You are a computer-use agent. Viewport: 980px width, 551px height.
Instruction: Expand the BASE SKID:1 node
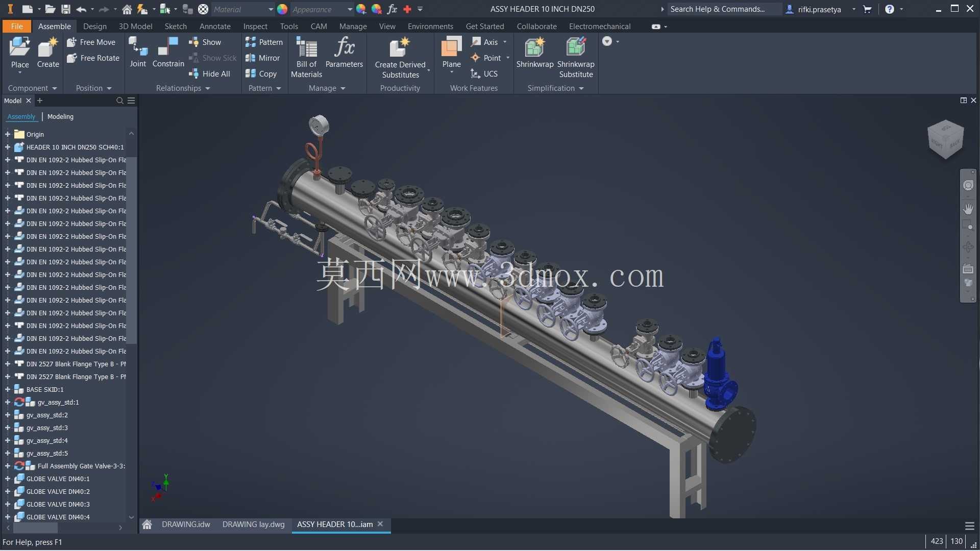coord(8,390)
